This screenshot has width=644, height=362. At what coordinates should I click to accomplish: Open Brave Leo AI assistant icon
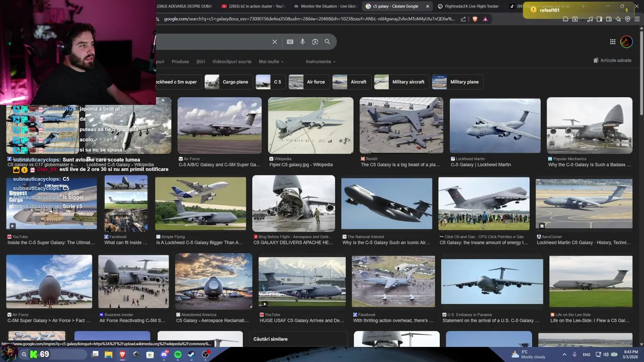point(618,19)
